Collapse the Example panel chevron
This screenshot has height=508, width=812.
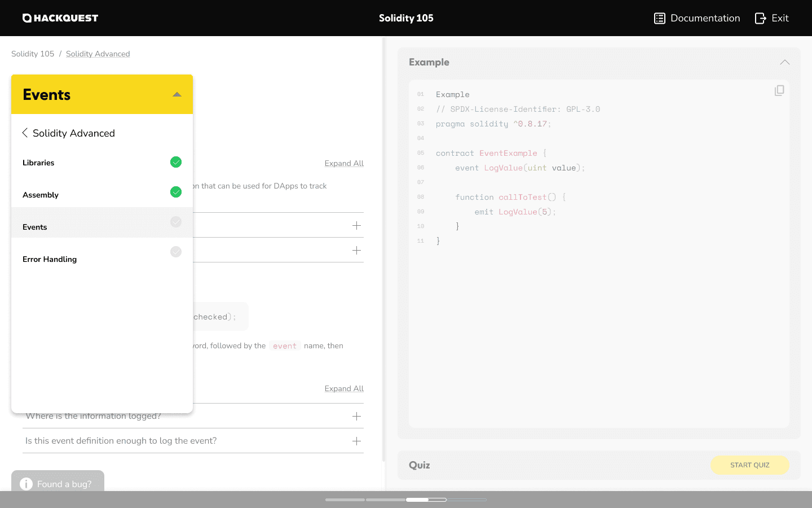(x=784, y=62)
